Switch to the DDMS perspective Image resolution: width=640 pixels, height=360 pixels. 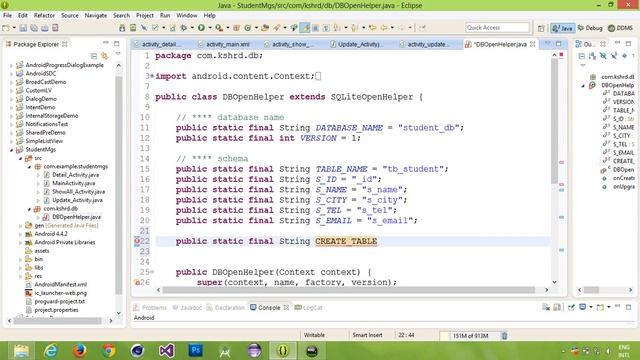coord(620,28)
